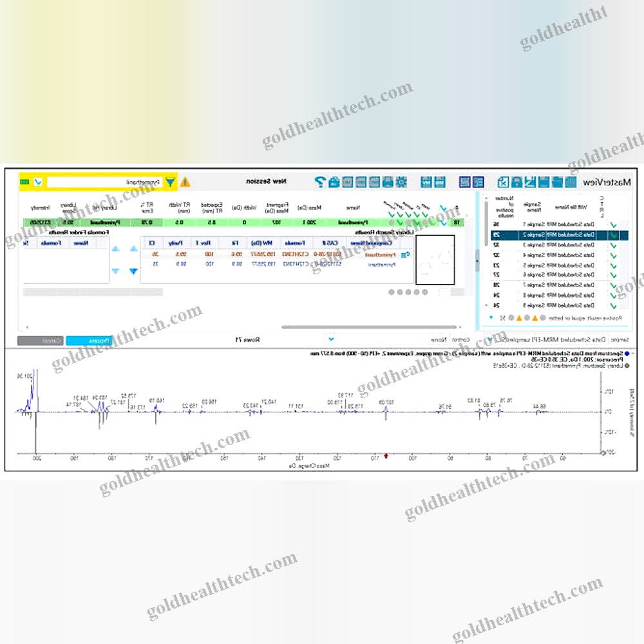Click the funnel filter icon in the yellow bar
This screenshot has width=644, height=644.
[170, 182]
